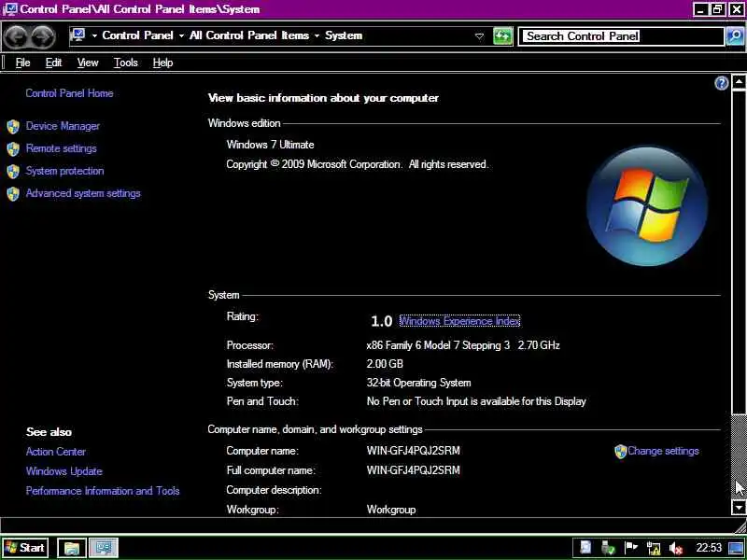Click the shield icon next to Remote settings
Screen dimensions: 747x560
13,148
